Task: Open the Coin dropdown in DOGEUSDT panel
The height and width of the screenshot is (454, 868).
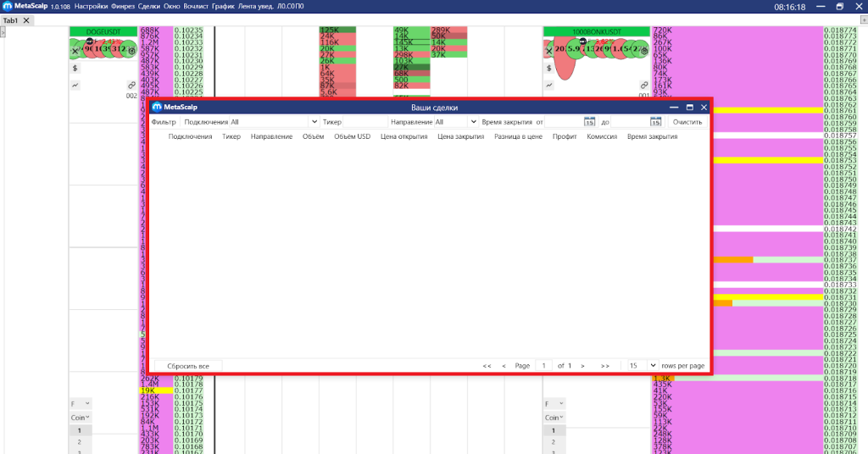Action: click(80, 418)
